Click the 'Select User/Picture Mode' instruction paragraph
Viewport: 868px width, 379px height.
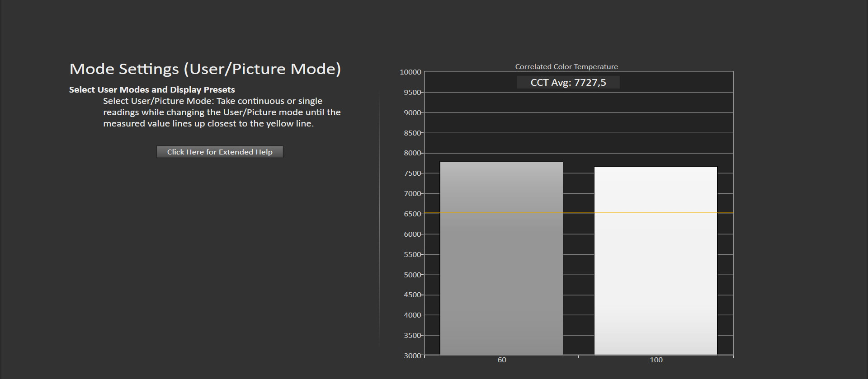(x=222, y=112)
